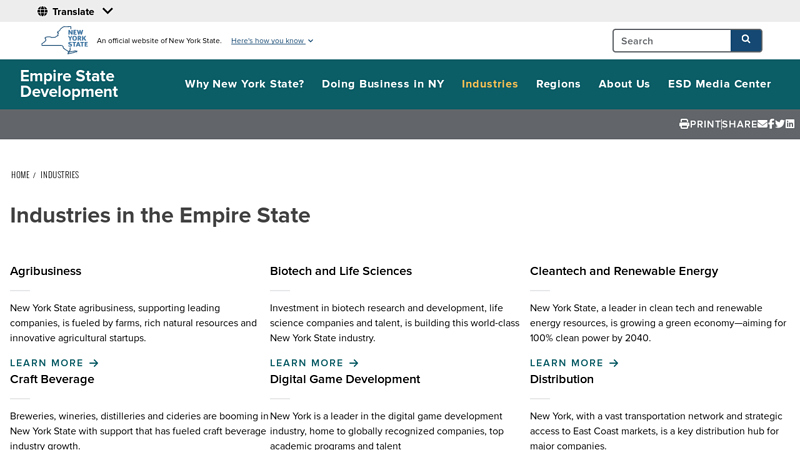800x450 pixels.
Task: Open the Why New York State? menu
Action: 244,84
